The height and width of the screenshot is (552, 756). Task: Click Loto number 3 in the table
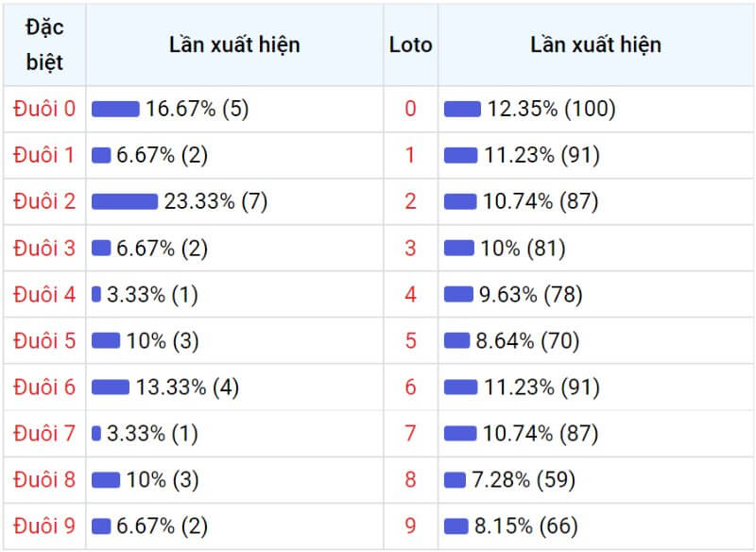tap(410, 248)
